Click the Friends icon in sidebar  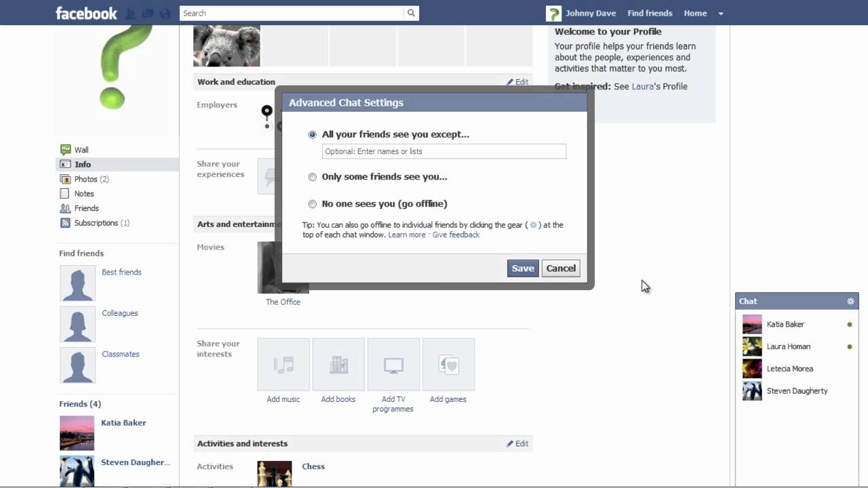[x=65, y=208]
